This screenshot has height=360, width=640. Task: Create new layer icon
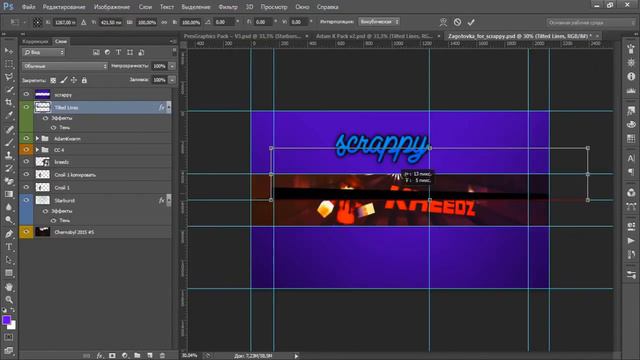pos(150,356)
